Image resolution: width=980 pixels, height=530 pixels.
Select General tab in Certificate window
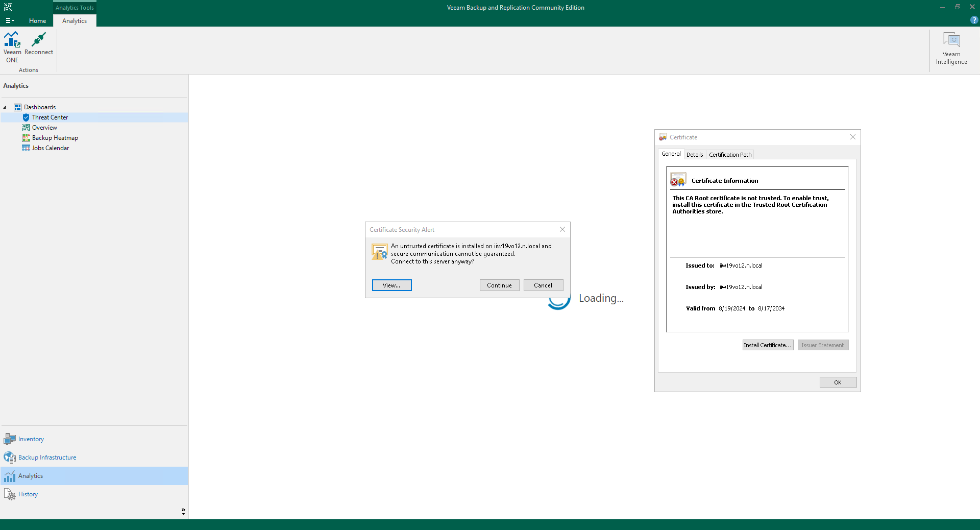tap(671, 154)
